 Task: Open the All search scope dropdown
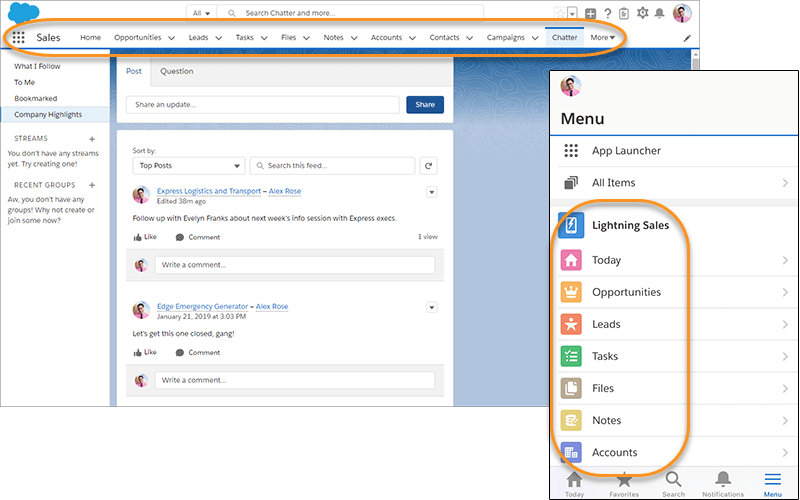click(202, 13)
